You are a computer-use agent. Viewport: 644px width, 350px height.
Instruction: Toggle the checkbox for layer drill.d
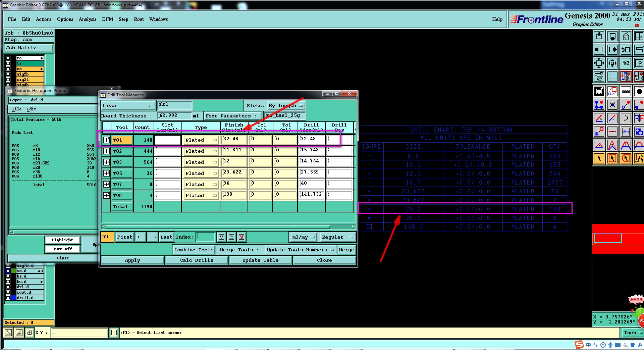(8, 298)
